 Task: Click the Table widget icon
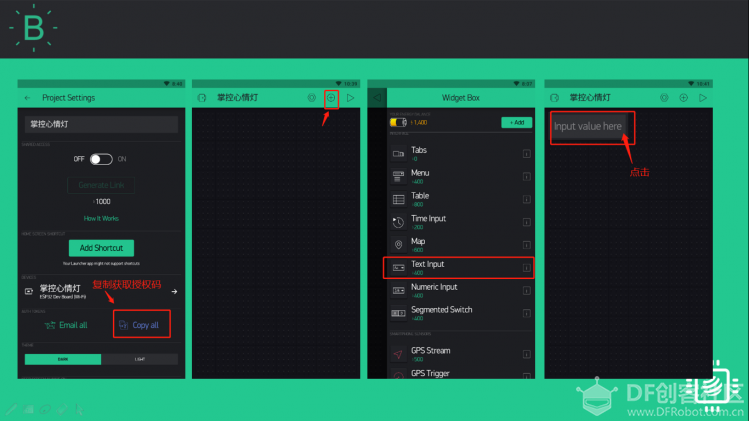click(x=398, y=199)
